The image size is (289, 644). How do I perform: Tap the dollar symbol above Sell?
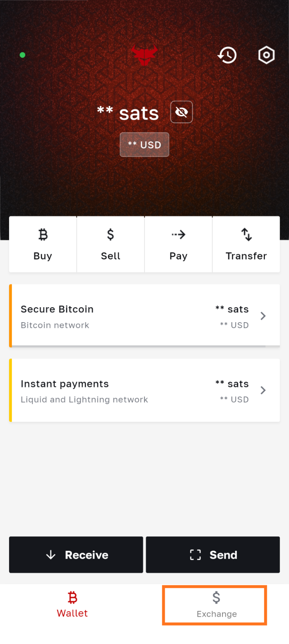[110, 235]
